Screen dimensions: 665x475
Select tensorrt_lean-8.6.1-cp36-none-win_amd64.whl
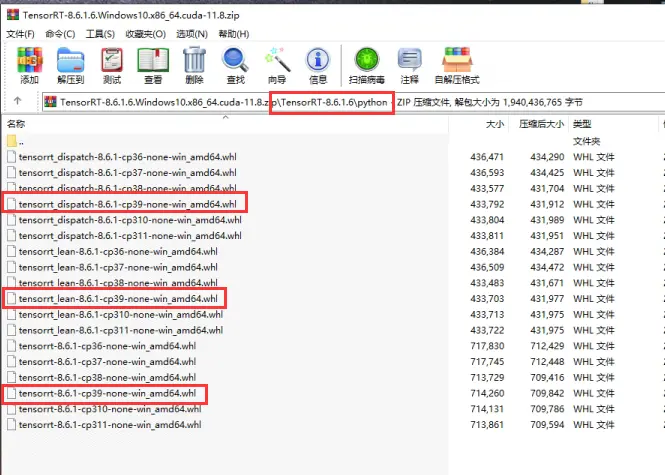pos(118,251)
